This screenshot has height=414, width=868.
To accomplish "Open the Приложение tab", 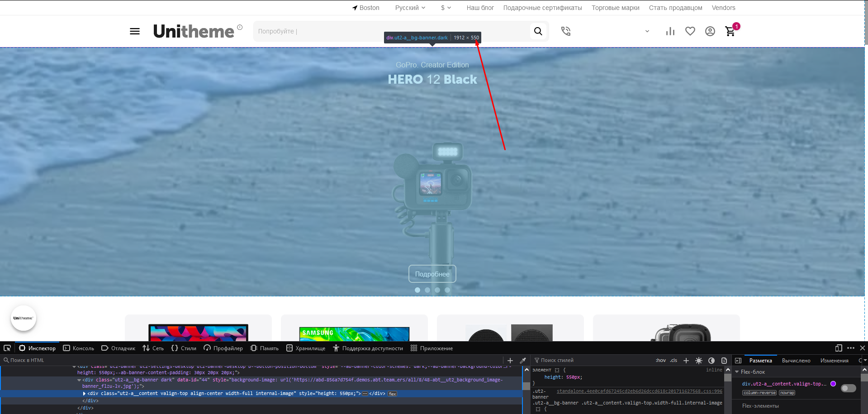I will point(432,348).
